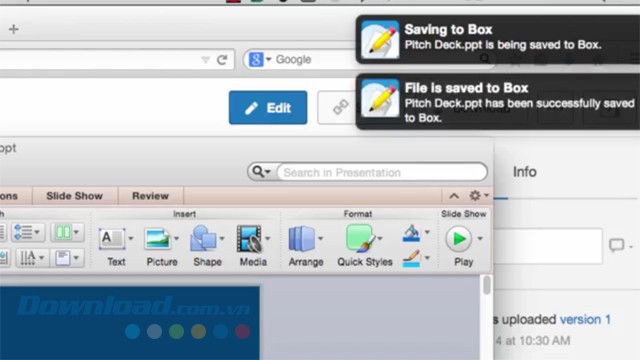Open a new browser tab with plus
640x360 pixels.
pyautogui.click(x=13, y=29)
